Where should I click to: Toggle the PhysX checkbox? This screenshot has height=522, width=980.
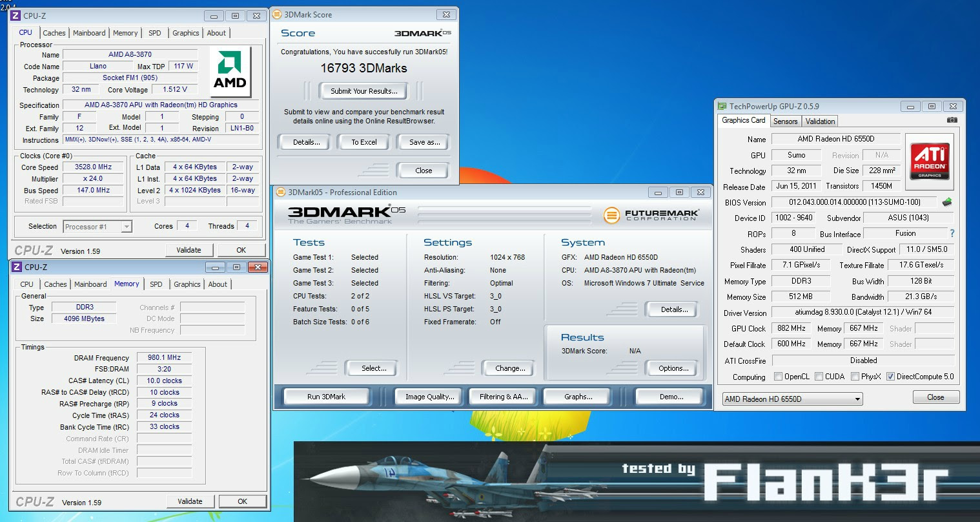[855, 377]
